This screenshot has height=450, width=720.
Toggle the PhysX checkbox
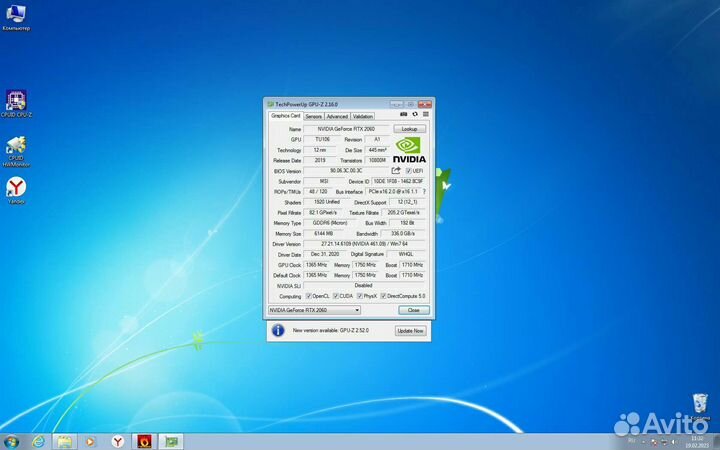(x=360, y=296)
